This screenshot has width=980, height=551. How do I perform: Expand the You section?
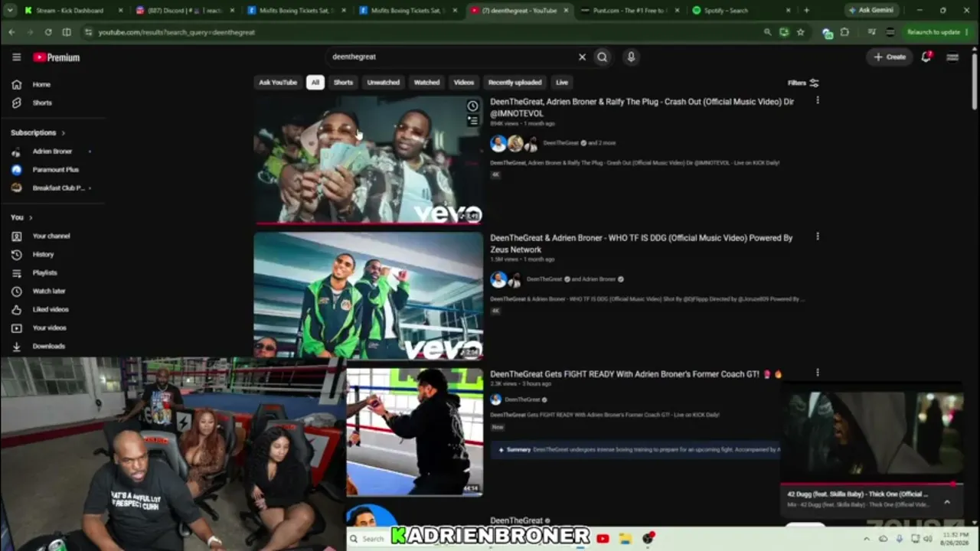21,217
